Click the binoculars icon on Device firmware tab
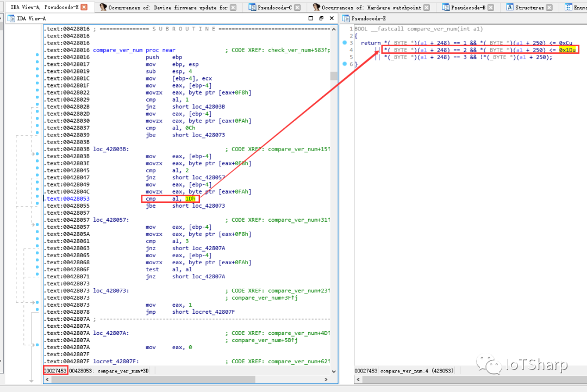587x392 pixels. [x=103, y=7]
